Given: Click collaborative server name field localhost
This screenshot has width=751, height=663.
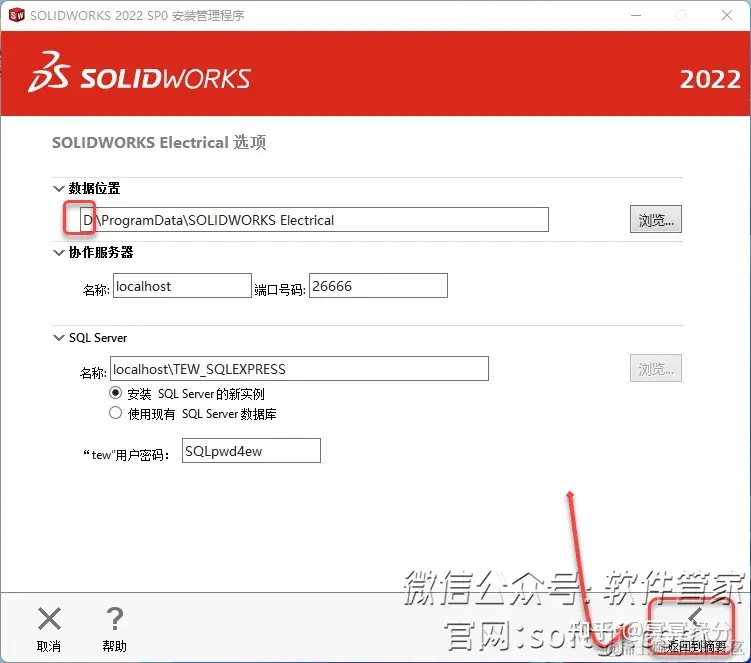Looking at the screenshot, I should [182, 286].
